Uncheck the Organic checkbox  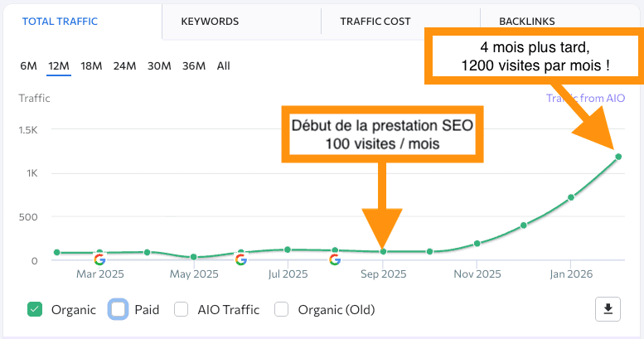[x=35, y=309]
